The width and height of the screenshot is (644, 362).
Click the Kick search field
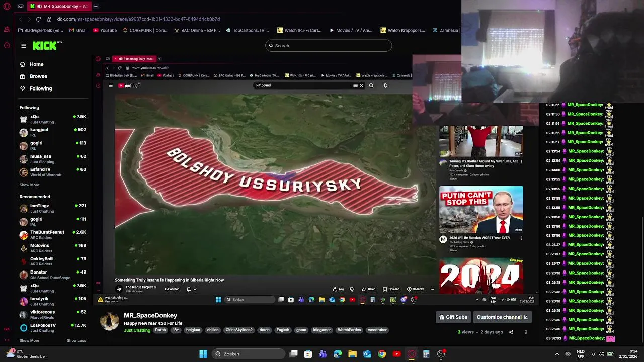(329, 46)
